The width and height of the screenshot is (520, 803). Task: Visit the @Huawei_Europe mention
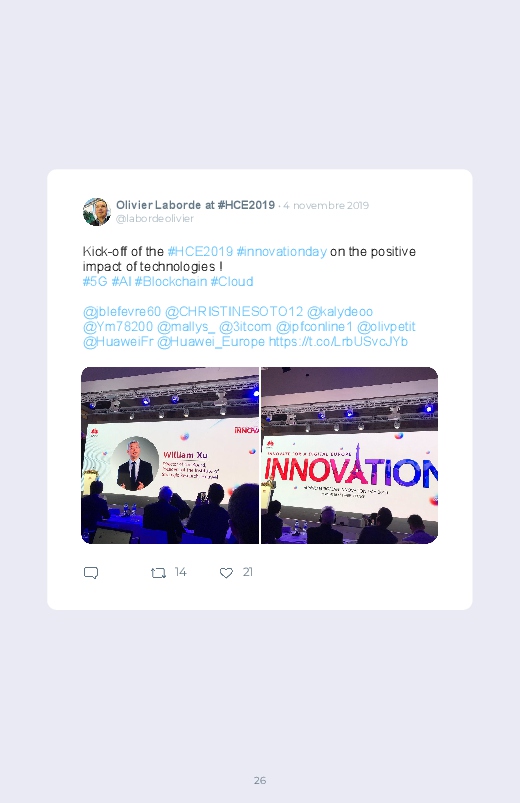(211, 342)
